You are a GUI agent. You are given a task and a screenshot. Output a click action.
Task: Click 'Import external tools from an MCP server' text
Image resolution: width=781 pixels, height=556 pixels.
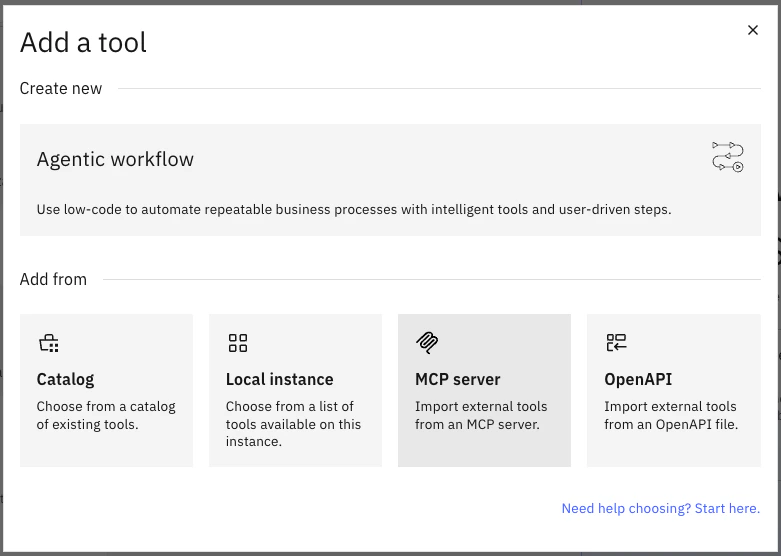point(481,415)
